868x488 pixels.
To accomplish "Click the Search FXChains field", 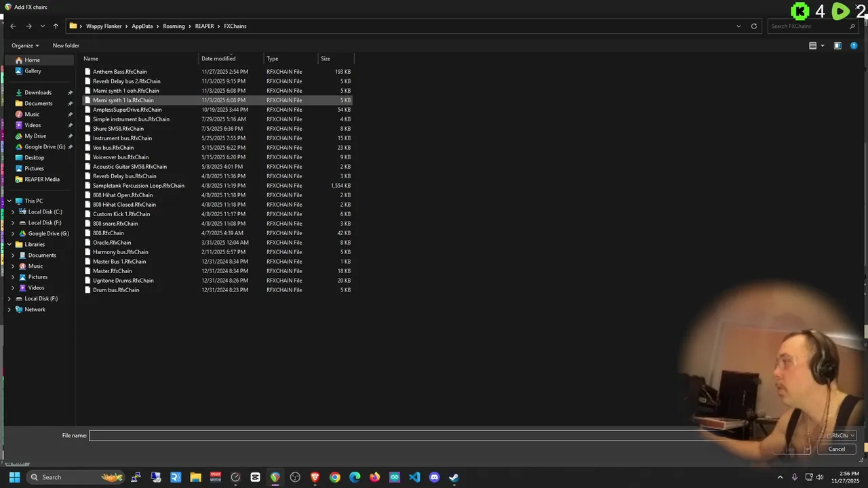I will (812, 26).
